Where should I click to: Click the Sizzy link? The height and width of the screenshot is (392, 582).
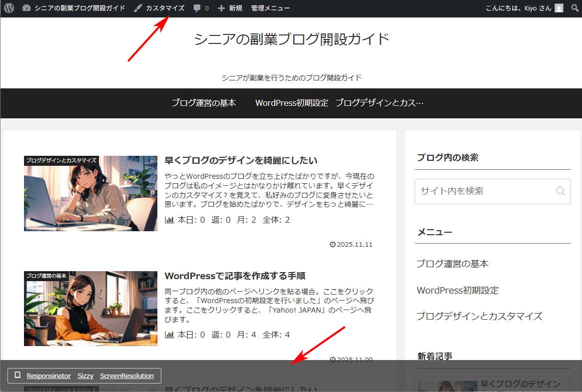(85, 376)
